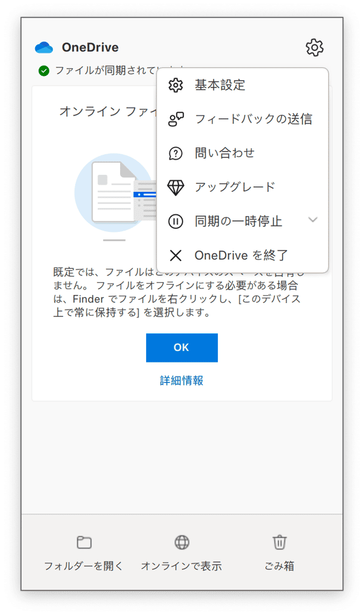Image resolution: width=364 pixels, height=615 pixels.
Task: Select 同期の一時停止 menu entry
Action: [242, 222]
